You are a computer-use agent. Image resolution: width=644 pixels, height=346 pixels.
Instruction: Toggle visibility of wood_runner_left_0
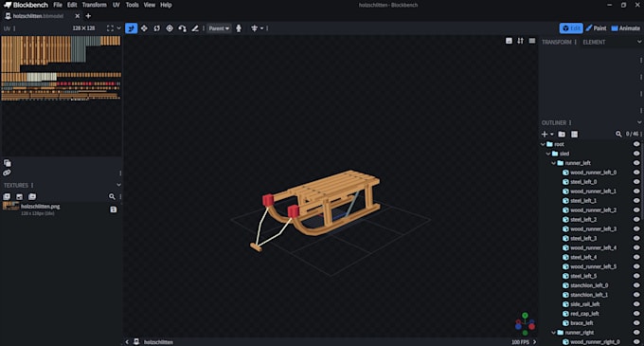click(x=636, y=173)
